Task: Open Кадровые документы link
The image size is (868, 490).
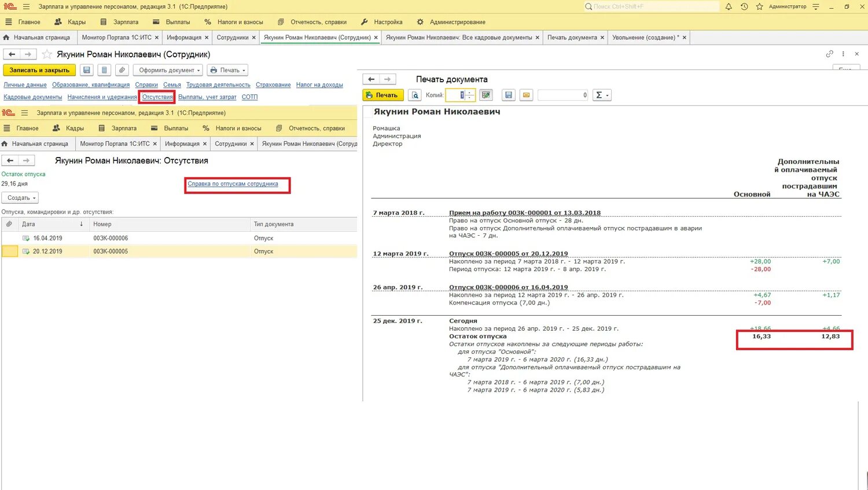Action: click(x=32, y=97)
